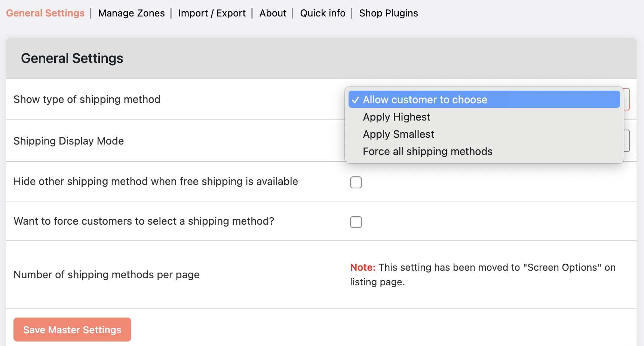644x346 pixels.
Task: Click the Save Master Settings button
Action: 72,330
